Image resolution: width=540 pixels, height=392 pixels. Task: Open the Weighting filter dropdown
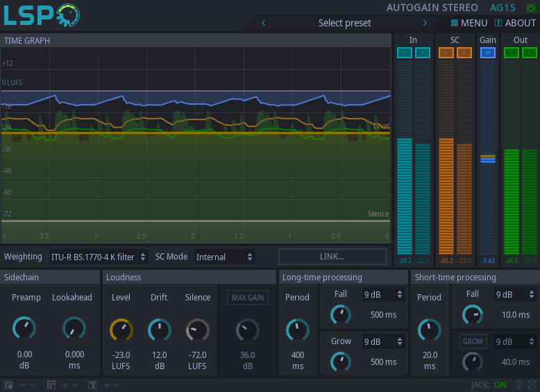pyautogui.click(x=99, y=257)
